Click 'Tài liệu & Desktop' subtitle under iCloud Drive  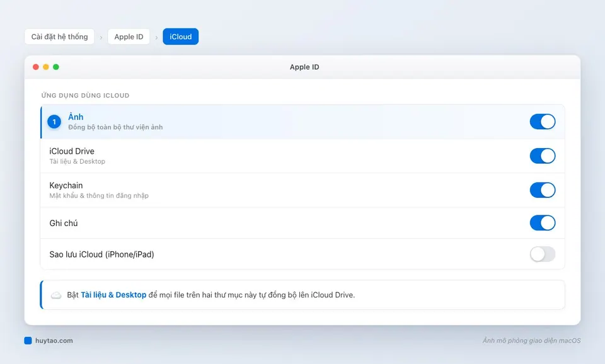77,162
